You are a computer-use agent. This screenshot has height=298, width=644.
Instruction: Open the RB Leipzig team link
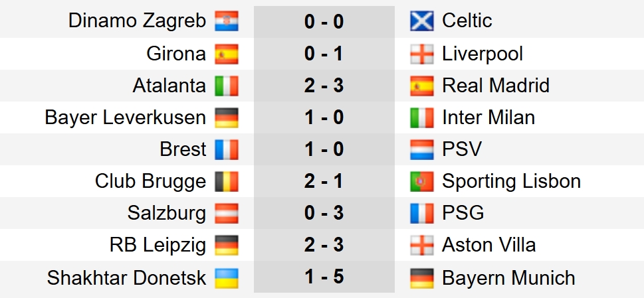pyautogui.click(x=158, y=246)
